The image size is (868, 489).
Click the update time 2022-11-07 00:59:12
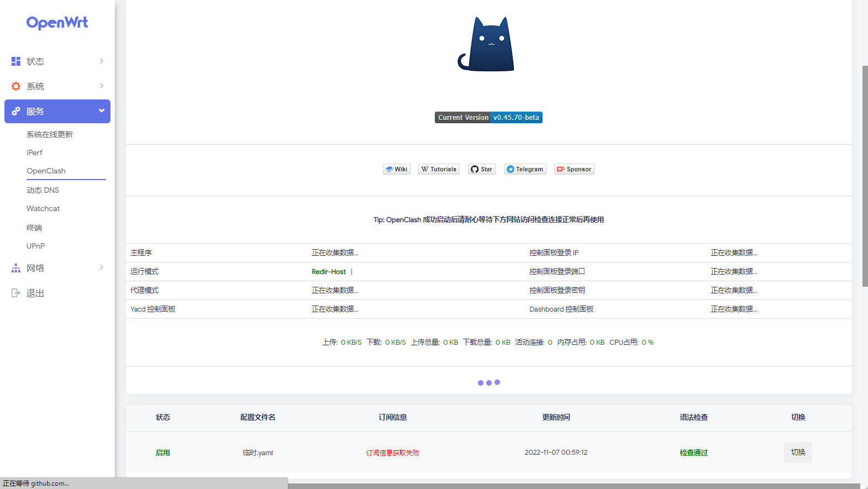tap(556, 452)
